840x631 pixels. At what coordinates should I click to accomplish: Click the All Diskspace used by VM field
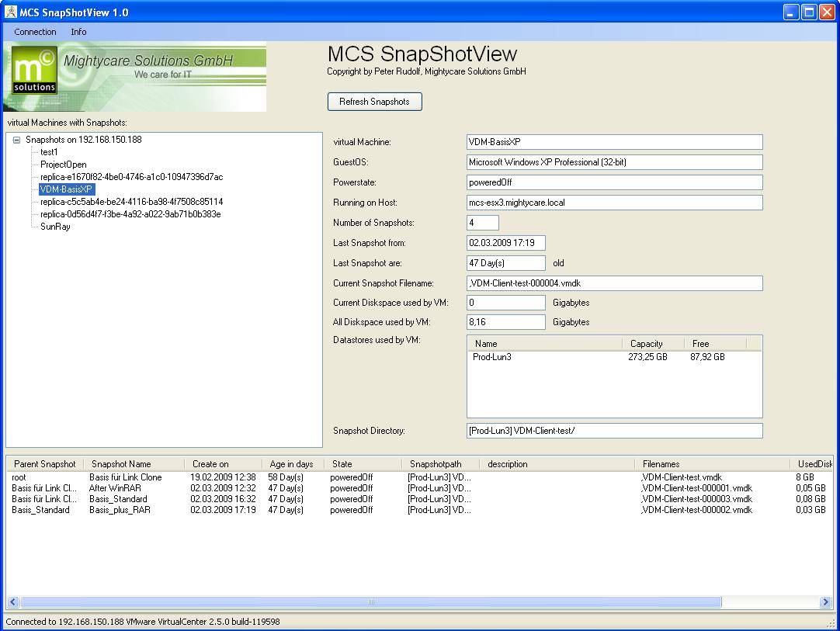point(505,322)
